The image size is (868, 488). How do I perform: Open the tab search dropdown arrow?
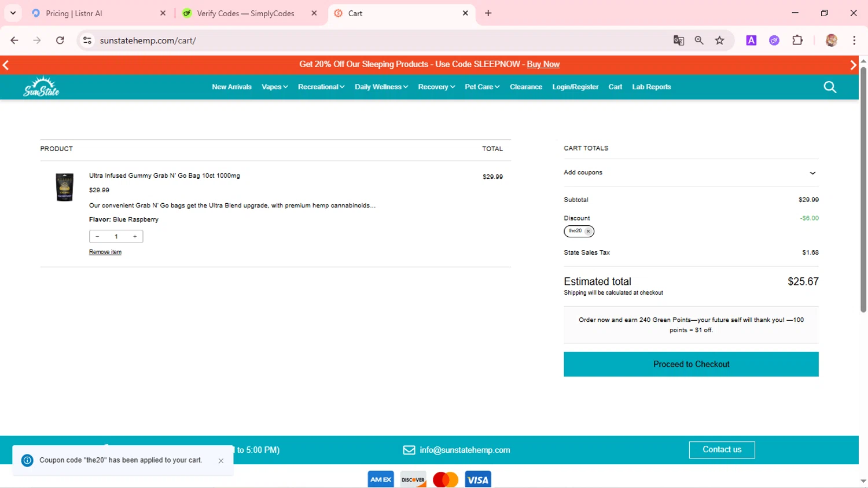pyautogui.click(x=13, y=13)
